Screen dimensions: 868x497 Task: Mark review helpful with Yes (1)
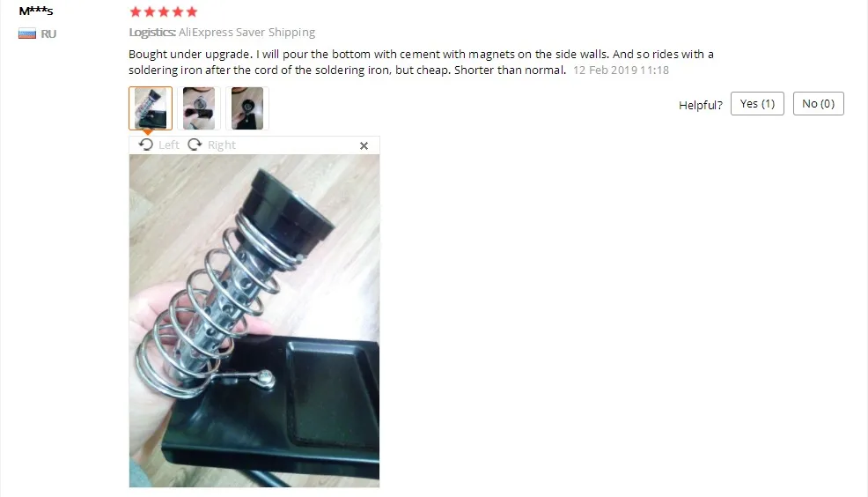point(757,104)
